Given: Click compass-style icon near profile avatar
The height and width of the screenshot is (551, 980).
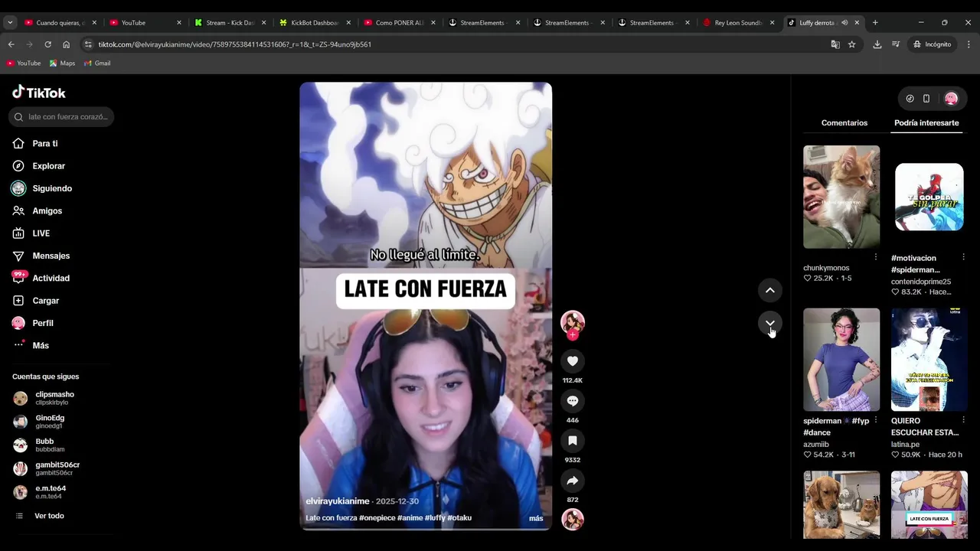Looking at the screenshot, I should (910, 99).
